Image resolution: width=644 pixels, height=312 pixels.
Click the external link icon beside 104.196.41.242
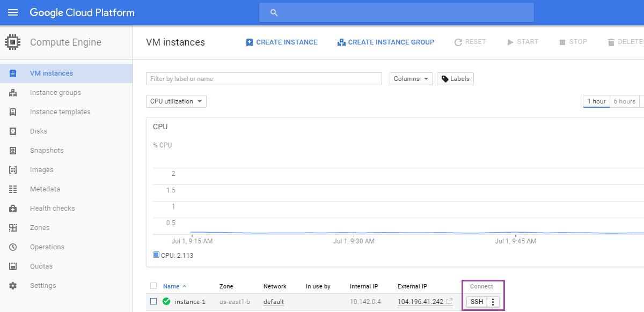[450, 302]
